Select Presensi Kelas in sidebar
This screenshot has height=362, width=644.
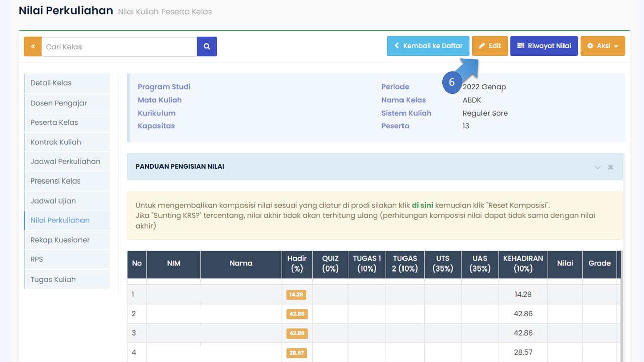tap(67, 181)
